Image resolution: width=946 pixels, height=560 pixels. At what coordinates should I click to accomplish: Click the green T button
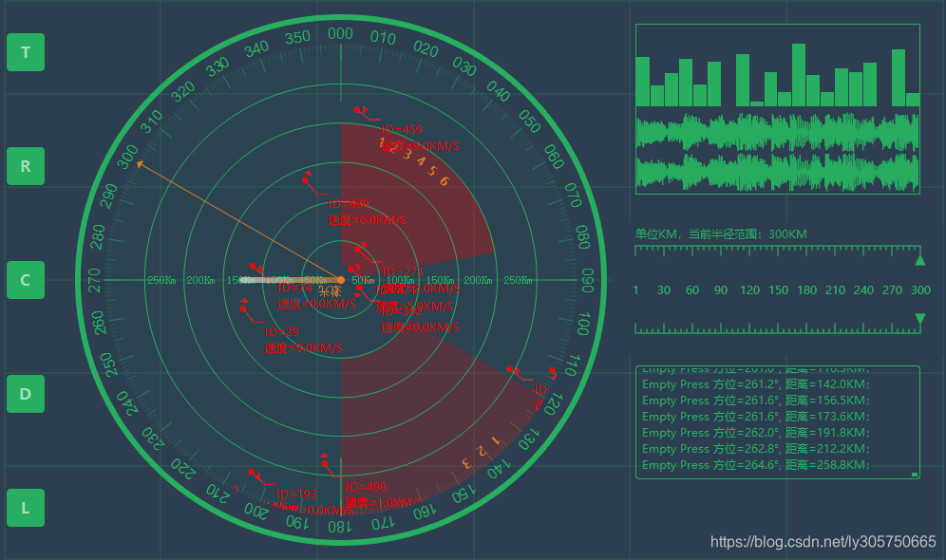[x=26, y=52]
